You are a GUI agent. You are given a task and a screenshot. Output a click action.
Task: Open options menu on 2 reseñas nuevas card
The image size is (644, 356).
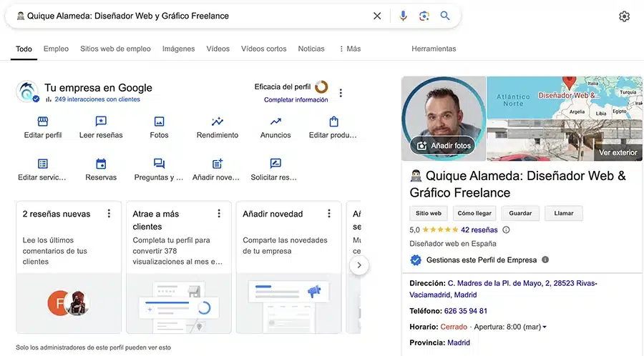point(109,213)
